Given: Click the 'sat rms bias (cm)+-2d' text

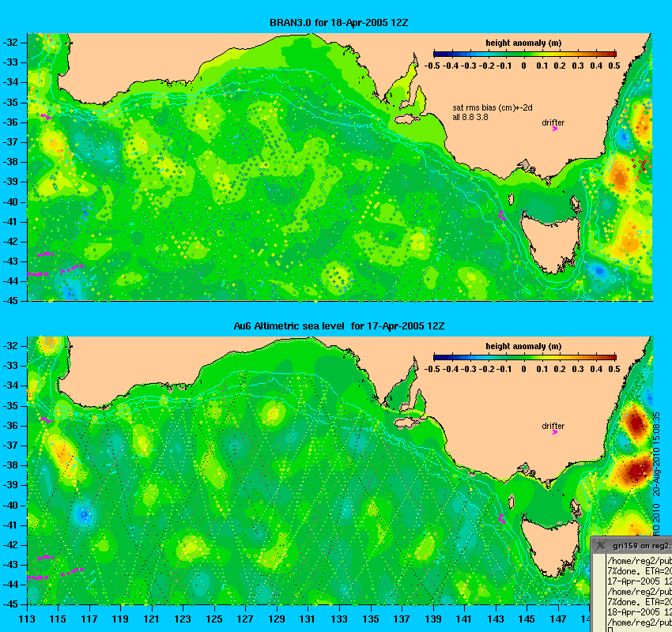Looking at the screenshot, I should [x=493, y=108].
